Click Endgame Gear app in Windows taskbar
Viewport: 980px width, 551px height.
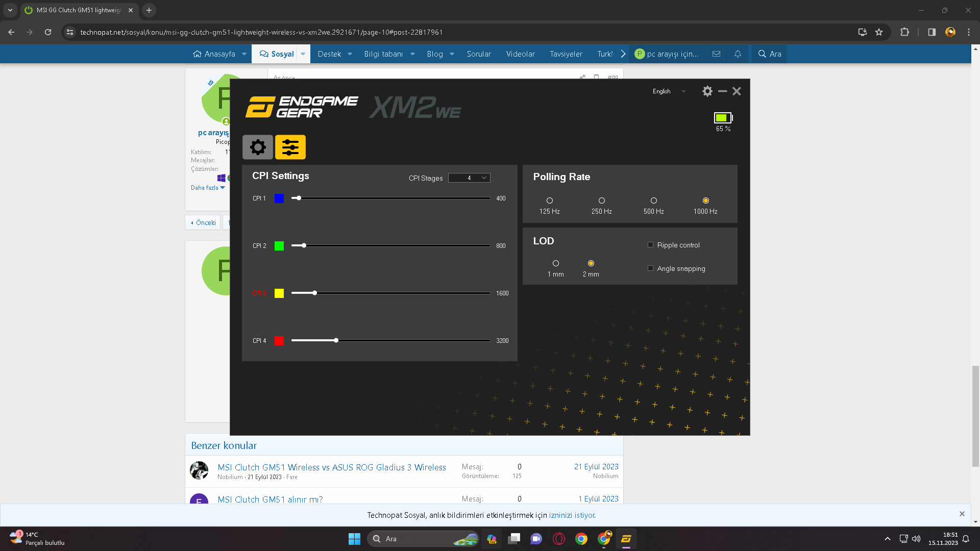626,539
